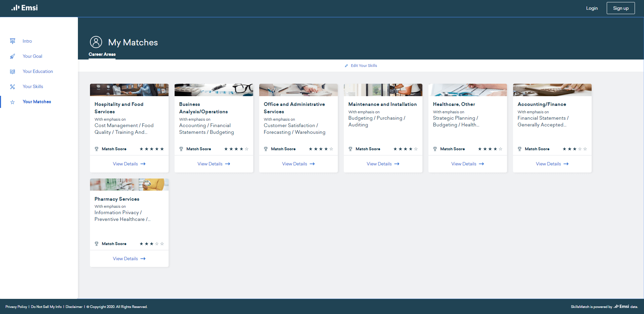Screen dimensions: 644x314
Task: Click the Your Education book icon
Action: (x=12, y=72)
